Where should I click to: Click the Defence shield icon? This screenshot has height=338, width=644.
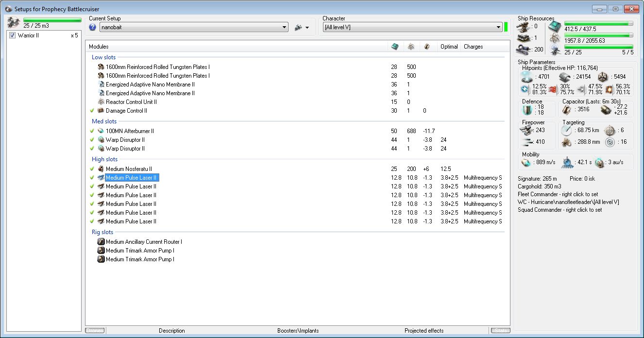tap(527, 110)
